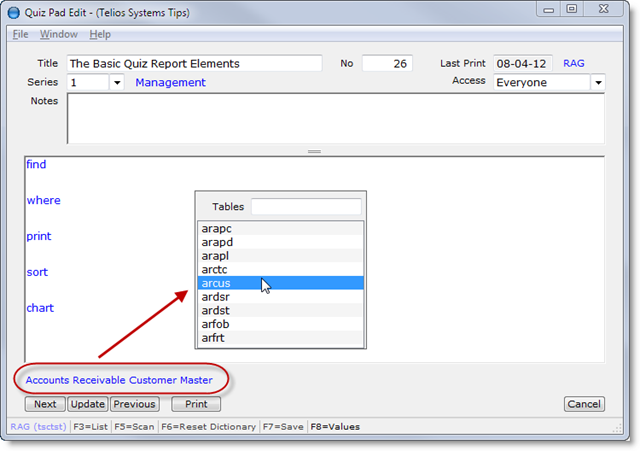Expand the Series dropdown arrow
This screenshot has height=451, width=640.
(x=116, y=83)
